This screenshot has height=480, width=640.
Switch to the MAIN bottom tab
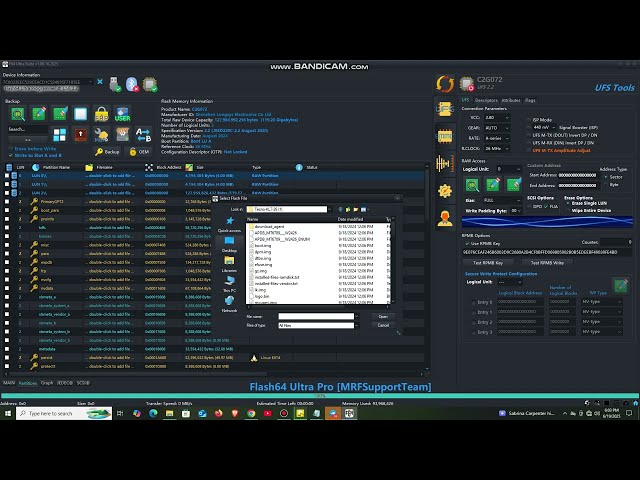point(9,383)
